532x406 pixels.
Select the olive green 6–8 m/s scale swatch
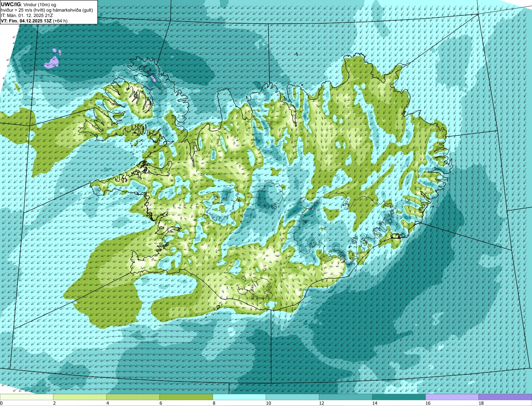tap(186, 397)
